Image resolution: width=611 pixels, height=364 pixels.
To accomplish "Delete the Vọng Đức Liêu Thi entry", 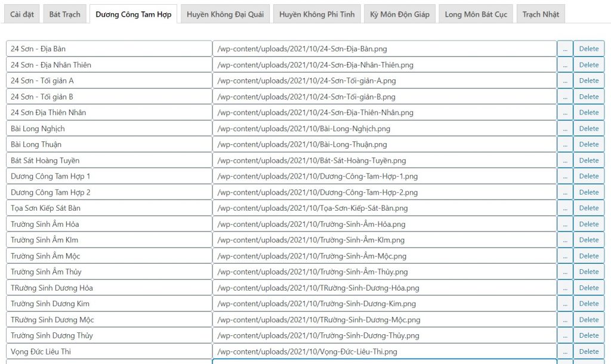I will pyautogui.click(x=588, y=351).
